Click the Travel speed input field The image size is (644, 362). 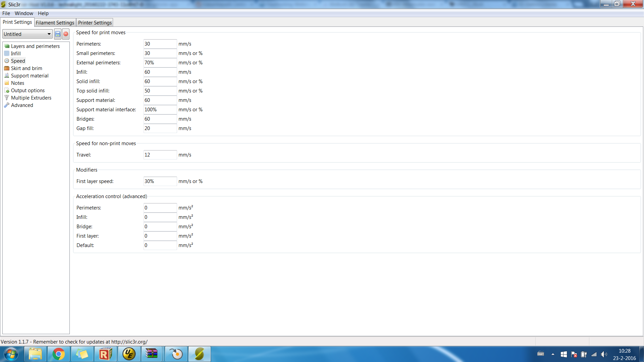coord(160,155)
